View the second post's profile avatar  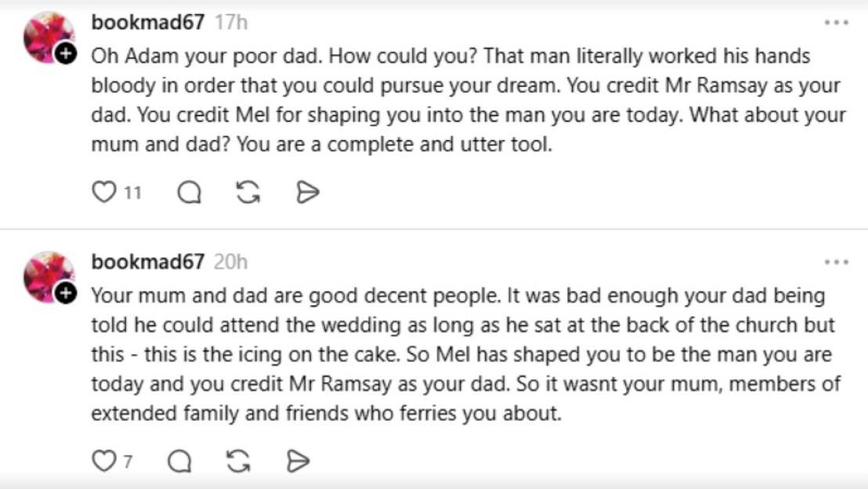pos(45,274)
